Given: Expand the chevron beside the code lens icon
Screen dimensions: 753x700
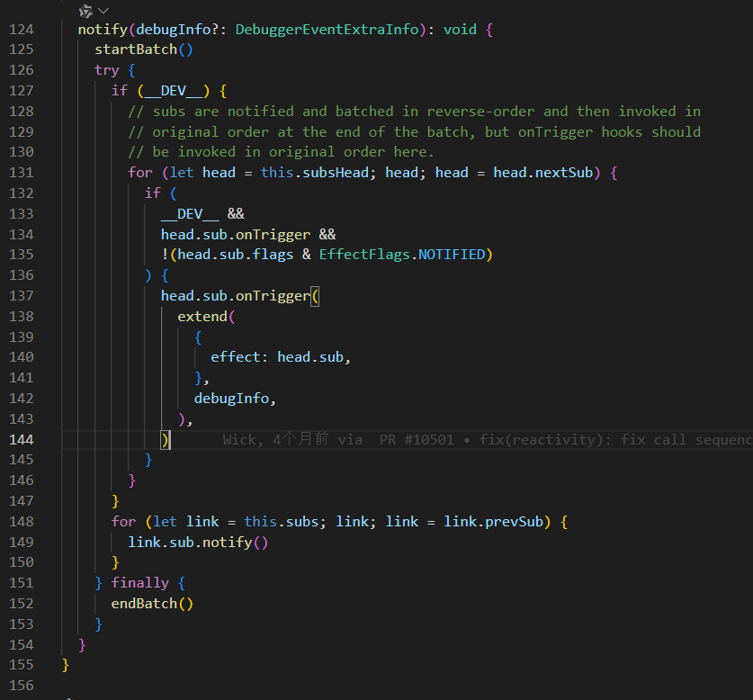Looking at the screenshot, I should (103, 10).
